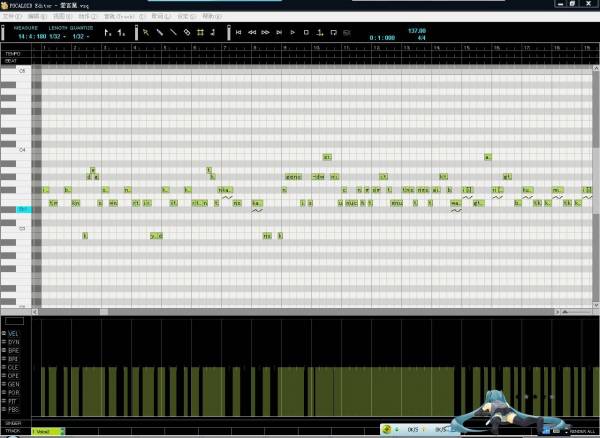This screenshot has height=438, width=600.
Task: Click the 137.00 tempo display
Action: [417, 31]
